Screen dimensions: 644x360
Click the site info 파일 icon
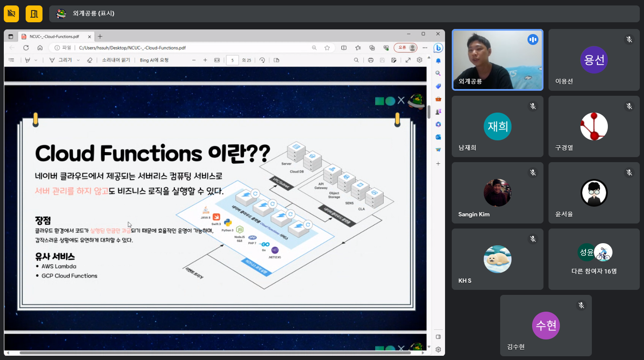click(57, 48)
